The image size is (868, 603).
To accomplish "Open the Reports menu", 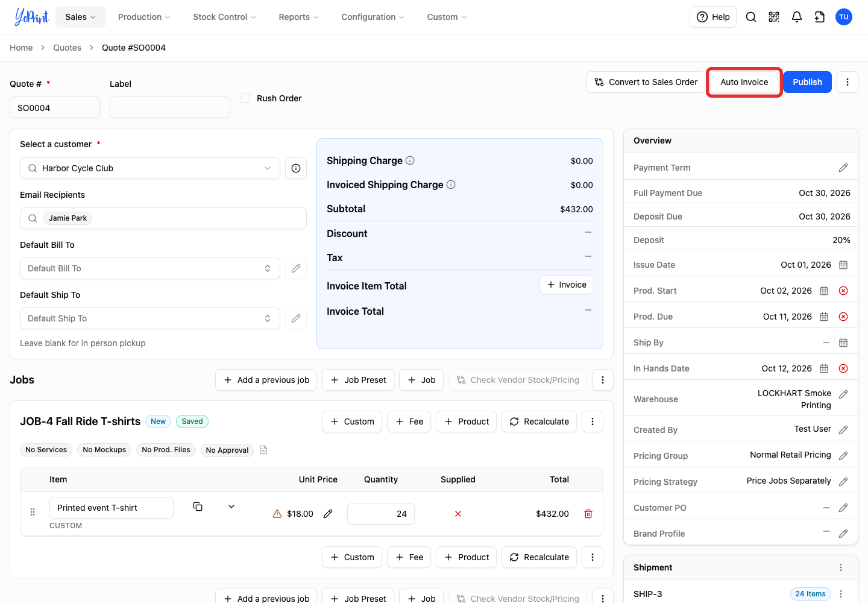I will pos(298,17).
